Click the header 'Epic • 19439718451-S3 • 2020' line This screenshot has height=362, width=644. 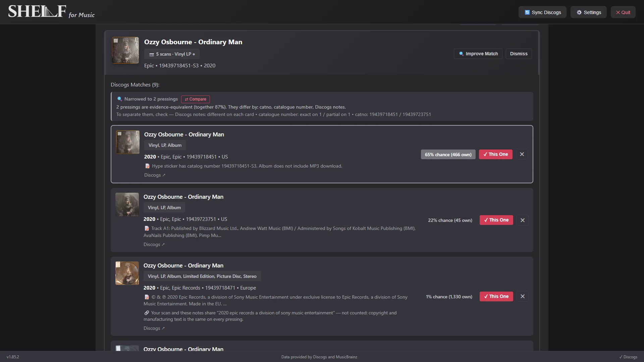click(x=180, y=66)
